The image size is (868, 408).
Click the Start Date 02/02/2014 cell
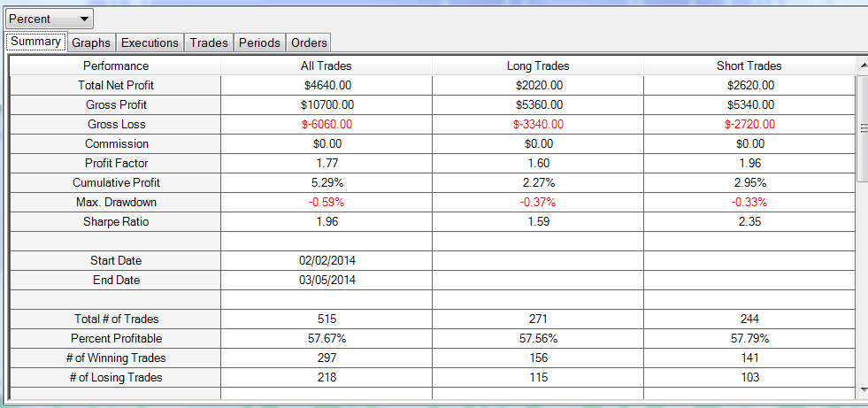coord(326,261)
